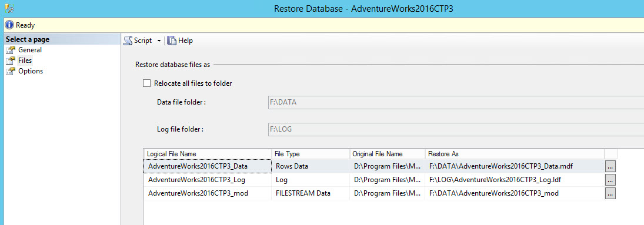This screenshot has height=225, width=644.
Task: Select AdventureWorks2016CTP3_mod logical file cell
Action: (208, 193)
